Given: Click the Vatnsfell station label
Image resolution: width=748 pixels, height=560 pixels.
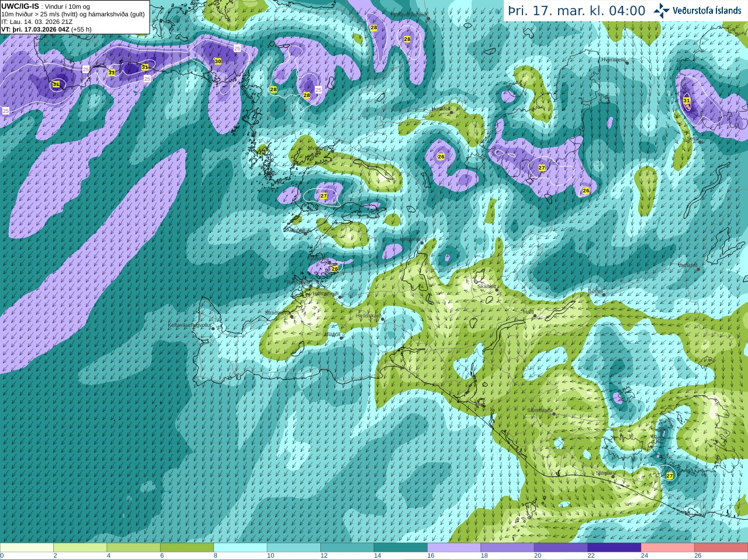Looking at the screenshot, I should 688,265.
